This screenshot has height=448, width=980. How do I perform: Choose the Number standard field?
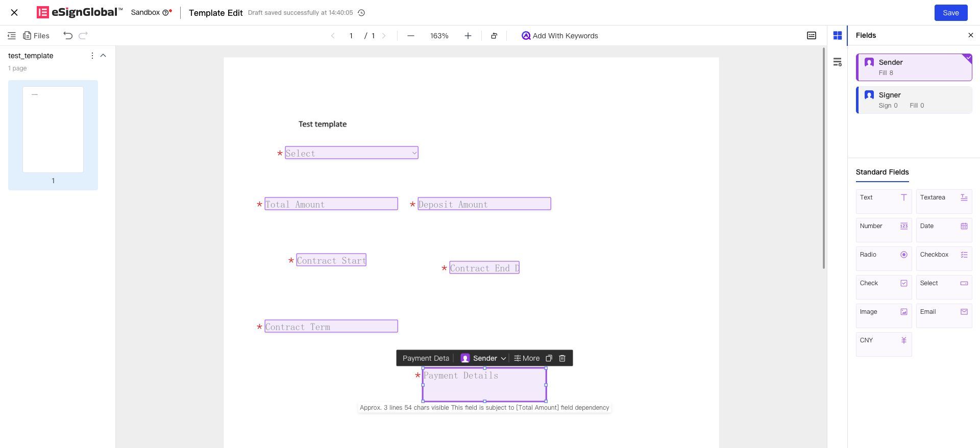(x=884, y=230)
